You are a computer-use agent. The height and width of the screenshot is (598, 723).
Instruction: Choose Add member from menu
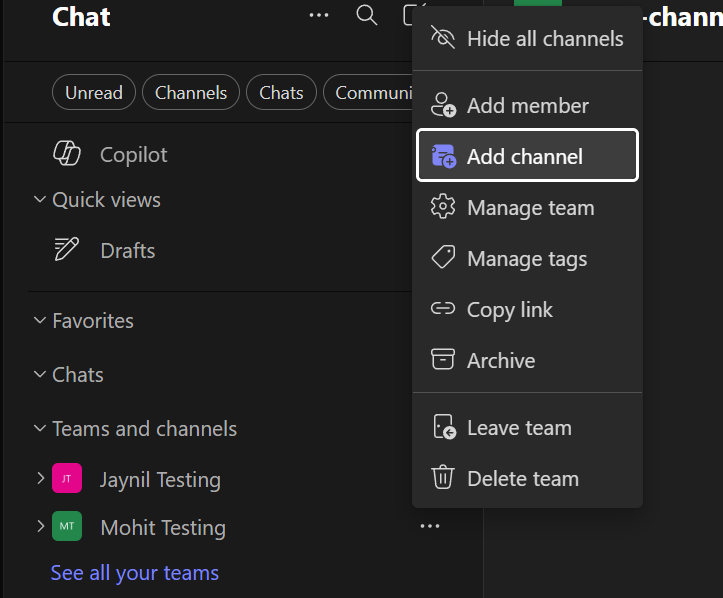point(527,105)
